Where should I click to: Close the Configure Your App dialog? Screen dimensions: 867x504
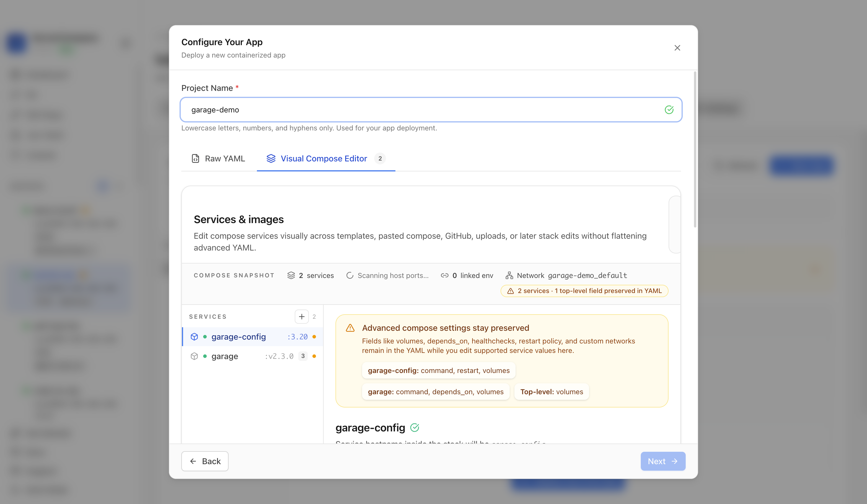click(677, 48)
